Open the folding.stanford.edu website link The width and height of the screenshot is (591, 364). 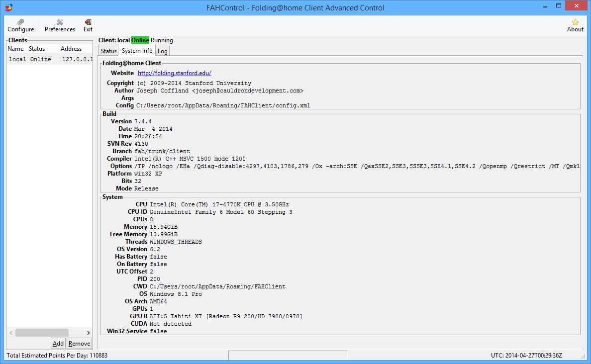175,73
